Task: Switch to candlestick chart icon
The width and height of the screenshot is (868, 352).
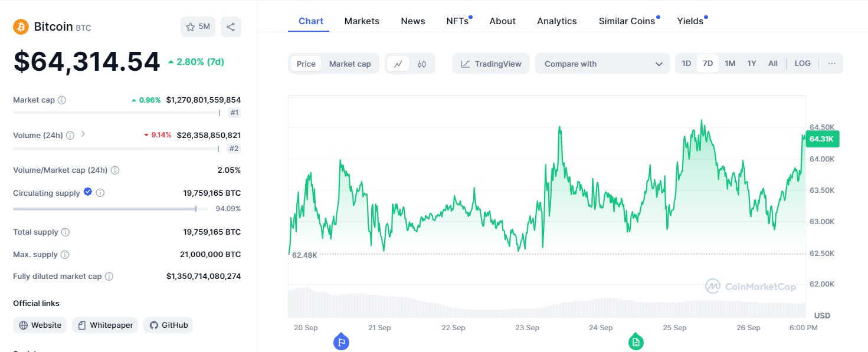Action: point(422,64)
